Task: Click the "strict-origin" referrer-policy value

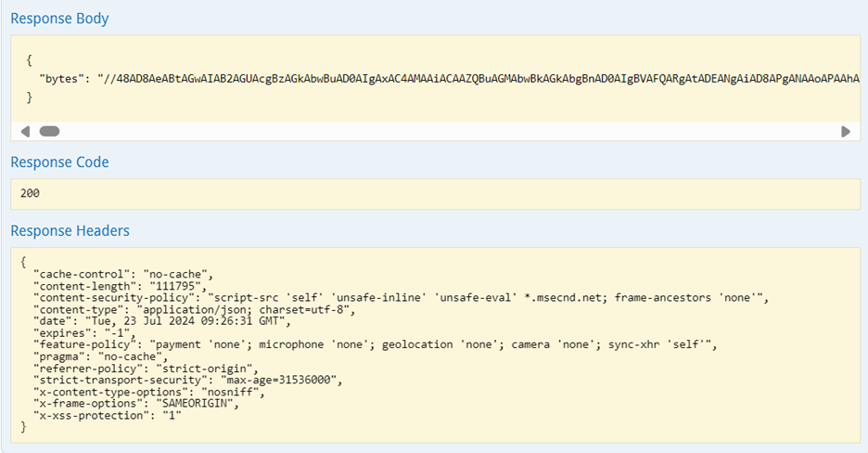Action: coord(205,369)
